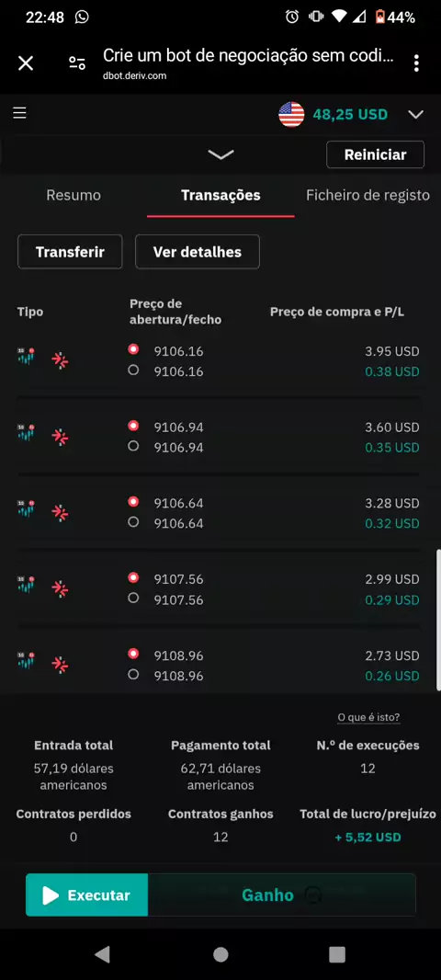
Task: Close the browser tab with X
Action: (26, 63)
